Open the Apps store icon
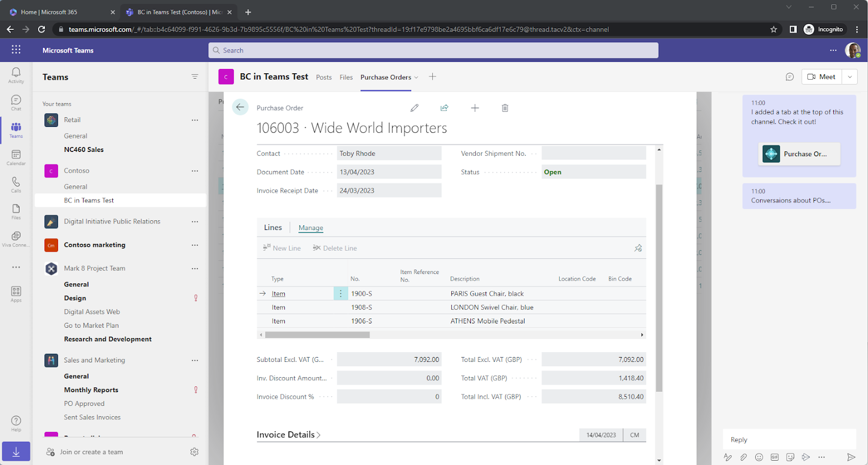The width and height of the screenshot is (868, 465). click(16, 294)
